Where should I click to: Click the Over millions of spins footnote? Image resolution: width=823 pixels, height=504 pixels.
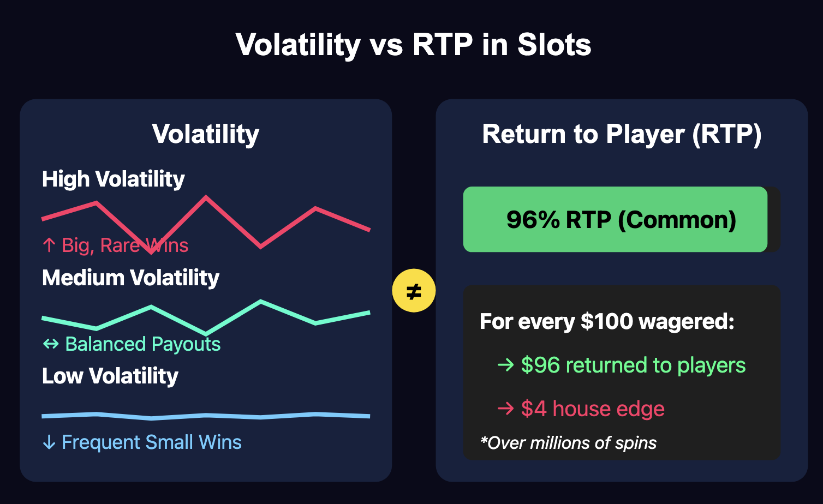[568, 442]
